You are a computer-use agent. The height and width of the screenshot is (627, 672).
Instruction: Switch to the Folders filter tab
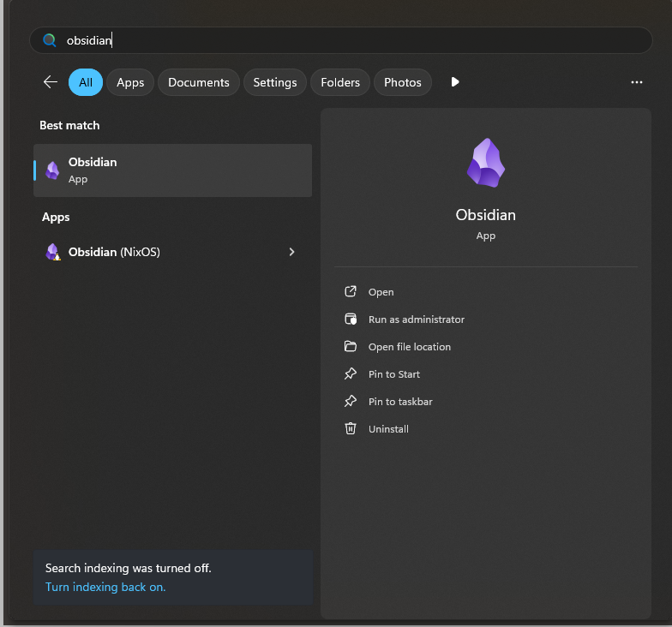coord(340,82)
